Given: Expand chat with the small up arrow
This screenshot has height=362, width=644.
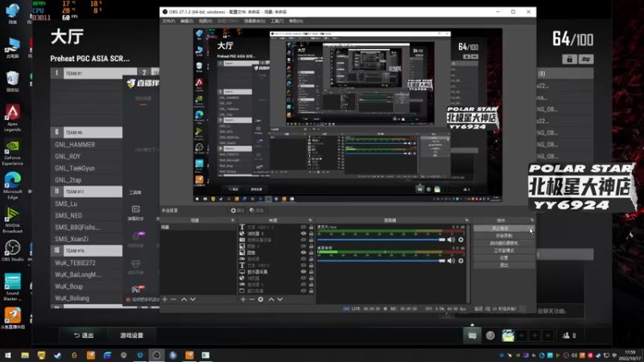Looking at the screenshot, I should click(473, 325).
